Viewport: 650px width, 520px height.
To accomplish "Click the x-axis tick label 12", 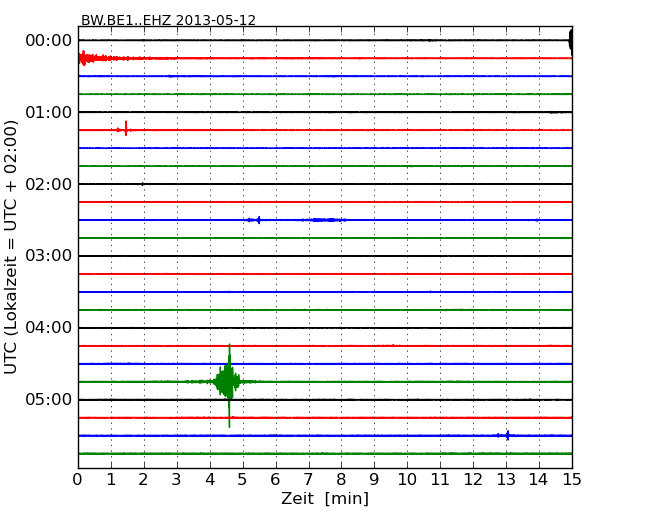I will coord(473,480).
